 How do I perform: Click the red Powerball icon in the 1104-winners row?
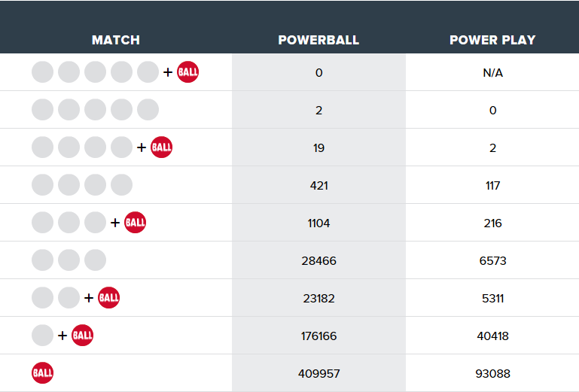click(135, 223)
